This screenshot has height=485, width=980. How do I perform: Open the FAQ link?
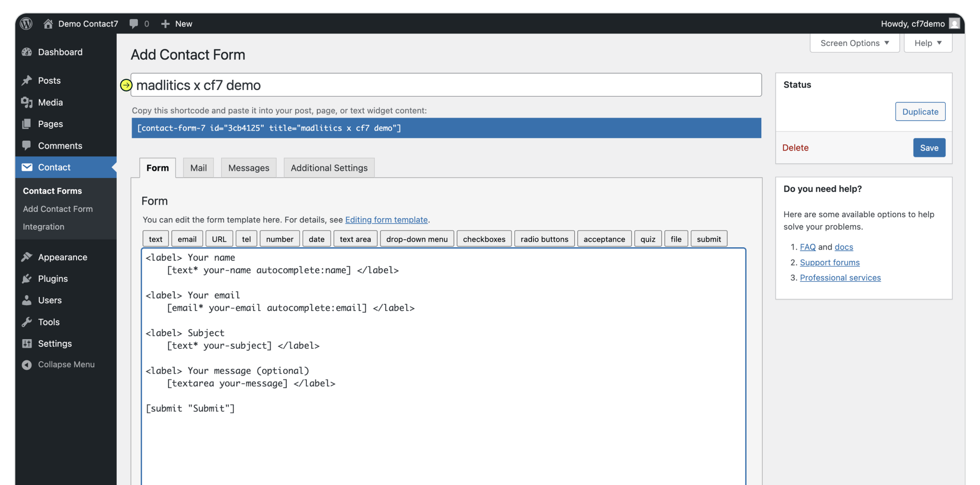[808, 247]
